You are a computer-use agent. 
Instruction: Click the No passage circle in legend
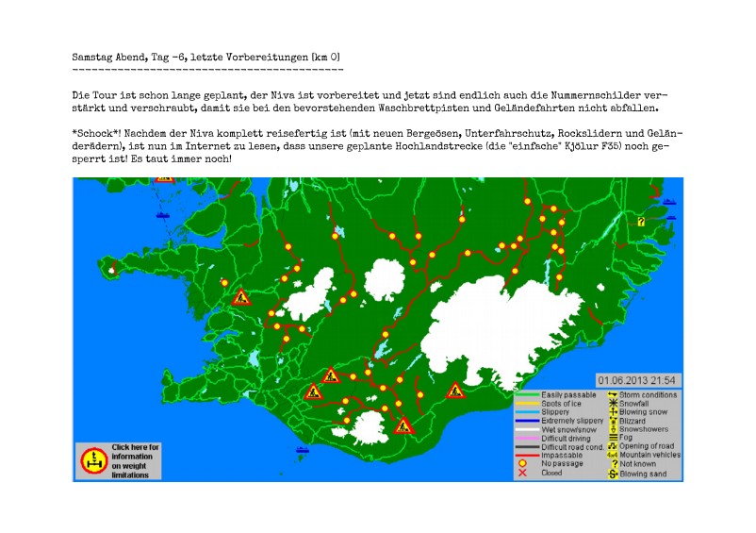pyautogui.click(x=521, y=463)
